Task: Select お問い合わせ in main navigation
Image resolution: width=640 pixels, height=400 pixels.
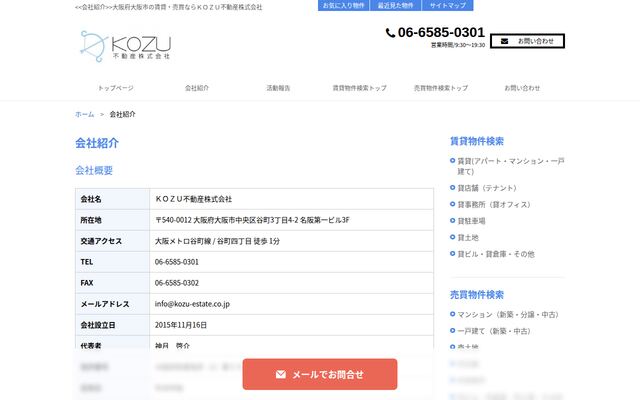Action: point(522,88)
